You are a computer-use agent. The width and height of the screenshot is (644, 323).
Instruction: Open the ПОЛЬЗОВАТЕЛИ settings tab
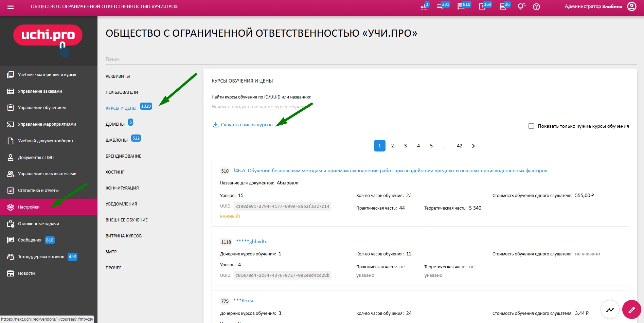[122, 92]
